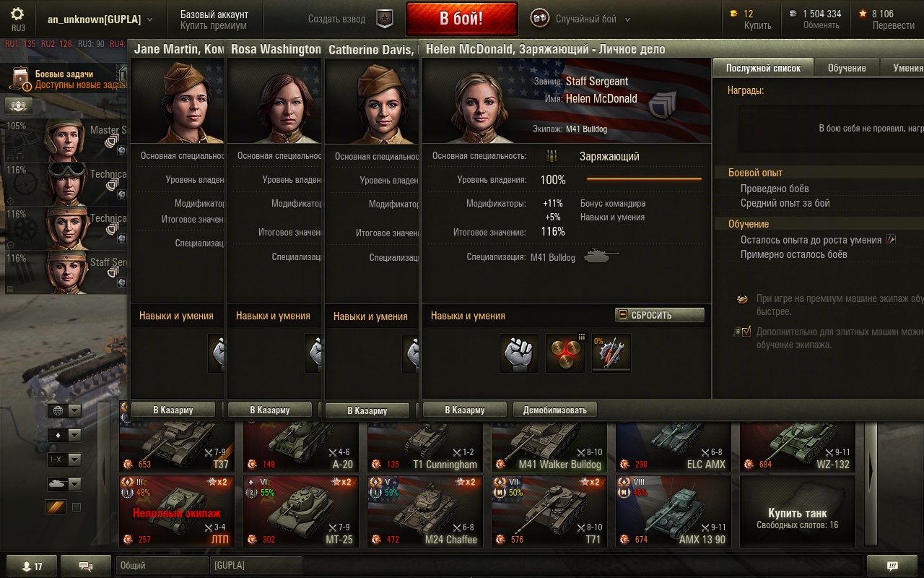Image resolution: width=924 pixels, height=578 pixels.
Task: Select the WZ-132 tank in carousel
Action: (x=798, y=448)
